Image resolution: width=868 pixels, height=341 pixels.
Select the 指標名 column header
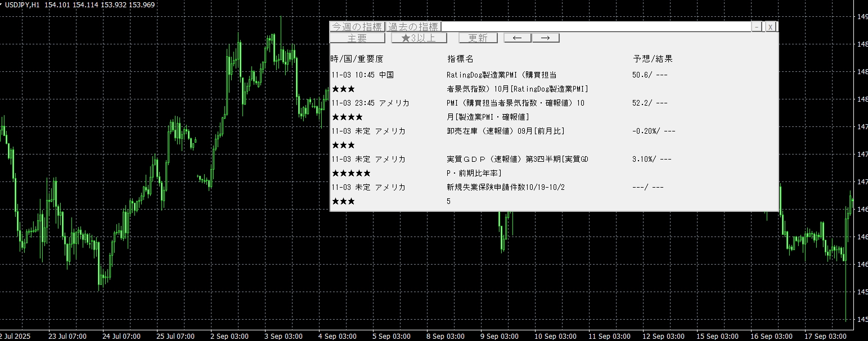click(460, 58)
